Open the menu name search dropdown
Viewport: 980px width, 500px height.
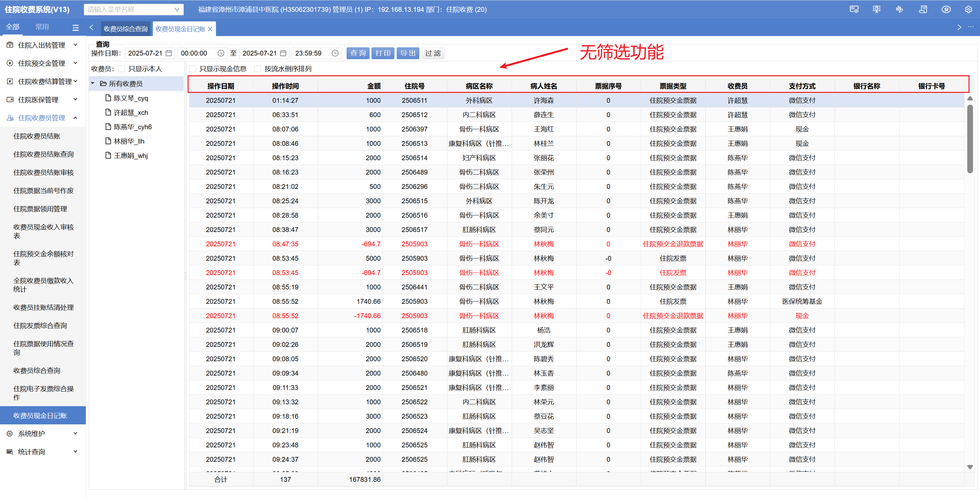[x=177, y=10]
